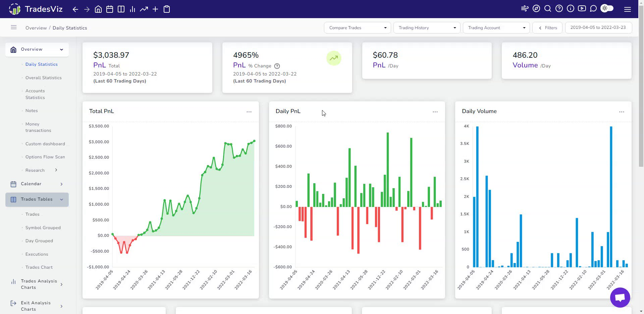Open the search magnifier icon
This screenshot has width=644, height=314.
(x=548, y=9)
